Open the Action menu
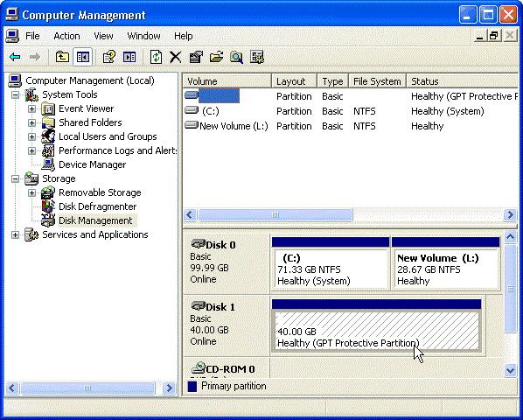This screenshot has width=523, height=420. pos(66,36)
